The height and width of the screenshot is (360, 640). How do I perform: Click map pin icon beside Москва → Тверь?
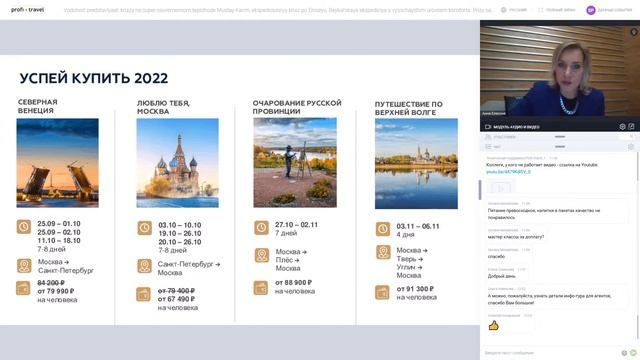click(x=383, y=252)
